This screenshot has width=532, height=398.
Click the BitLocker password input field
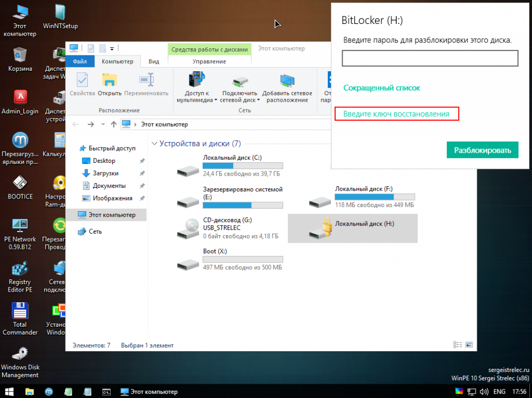point(429,59)
